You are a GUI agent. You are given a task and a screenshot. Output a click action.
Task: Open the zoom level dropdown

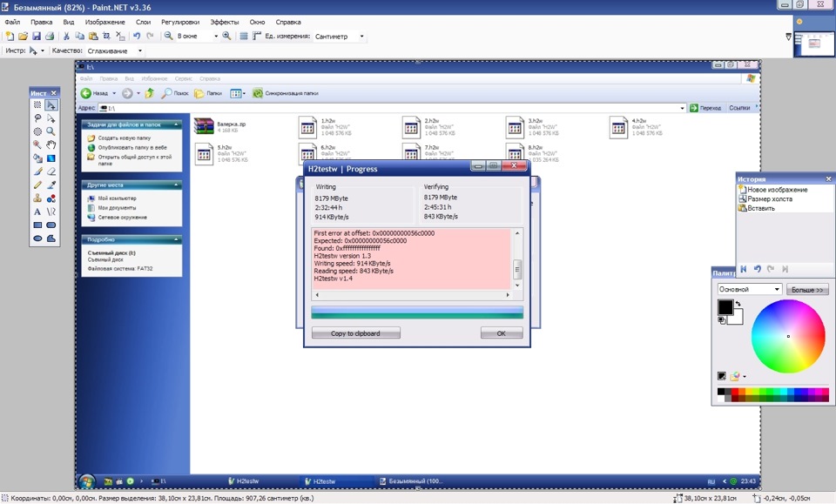[216, 37]
